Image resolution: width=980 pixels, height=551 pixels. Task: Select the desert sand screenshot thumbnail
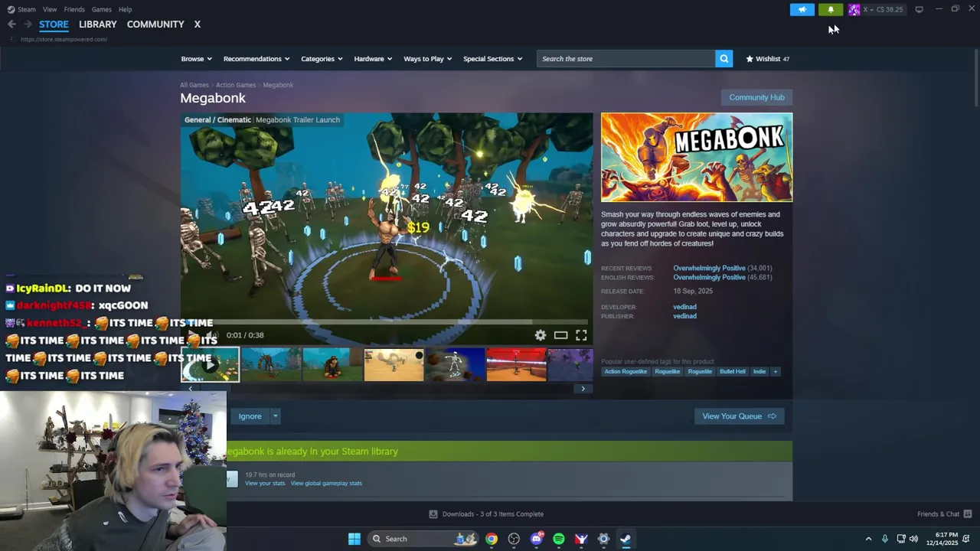pos(394,365)
